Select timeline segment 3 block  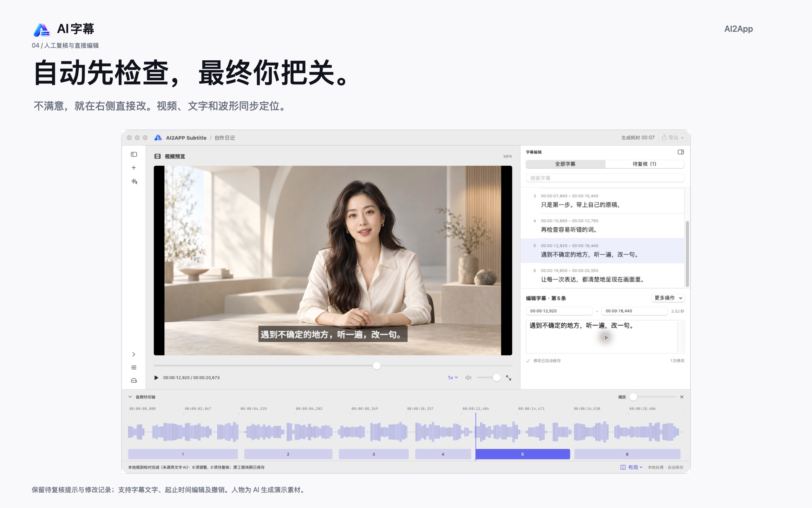(x=374, y=454)
